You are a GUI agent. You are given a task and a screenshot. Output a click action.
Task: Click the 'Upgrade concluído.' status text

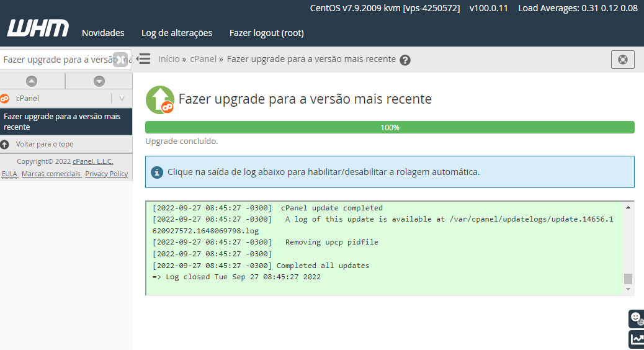(x=182, y=141)
